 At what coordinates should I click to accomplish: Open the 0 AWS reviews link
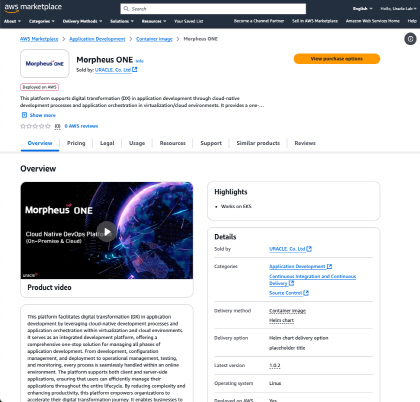(x=81, y=126)
